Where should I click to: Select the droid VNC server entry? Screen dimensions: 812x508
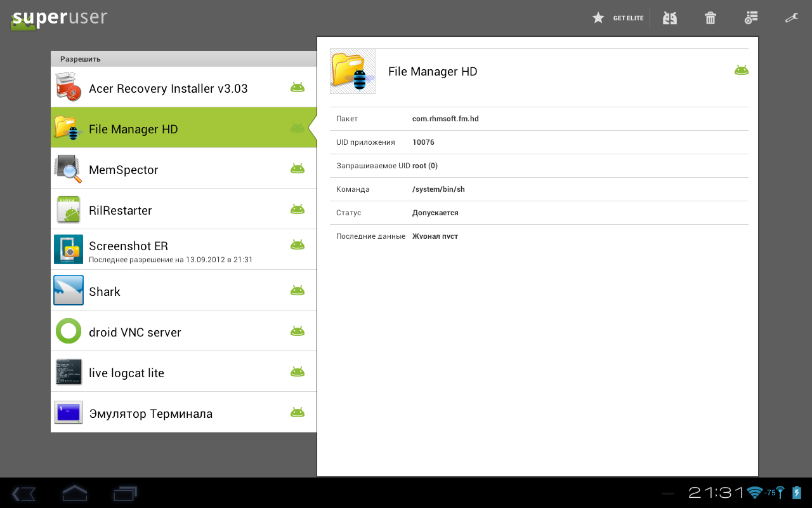[183, 331]
